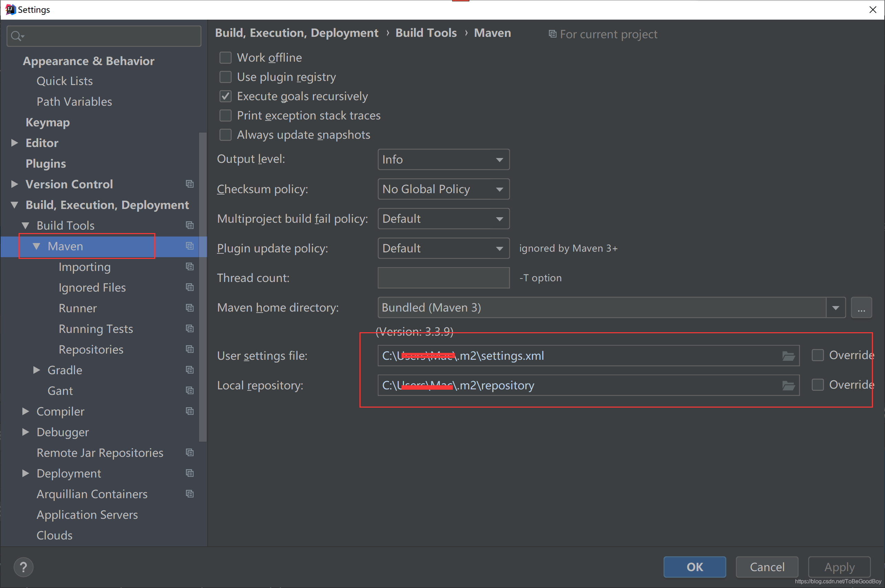This screenshot has height=588, width=885.
Task: Tick Override for User settings file
Action: [x=818, y=355]
